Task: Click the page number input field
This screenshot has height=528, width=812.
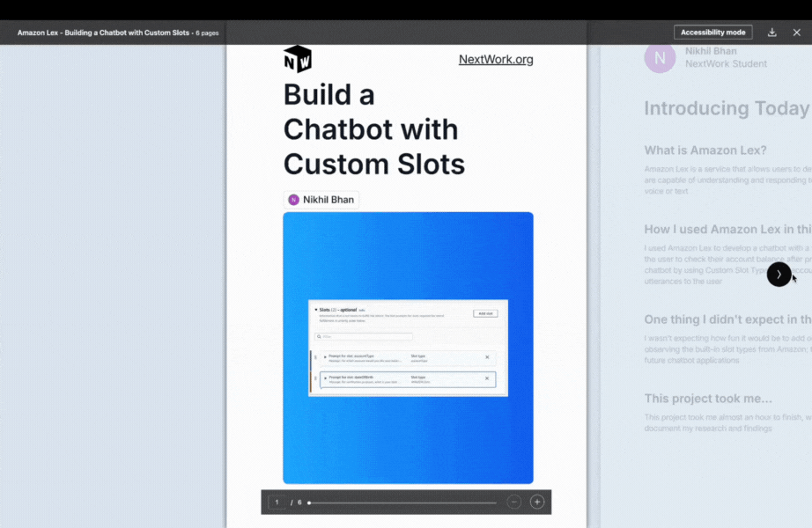Action: 277,502
